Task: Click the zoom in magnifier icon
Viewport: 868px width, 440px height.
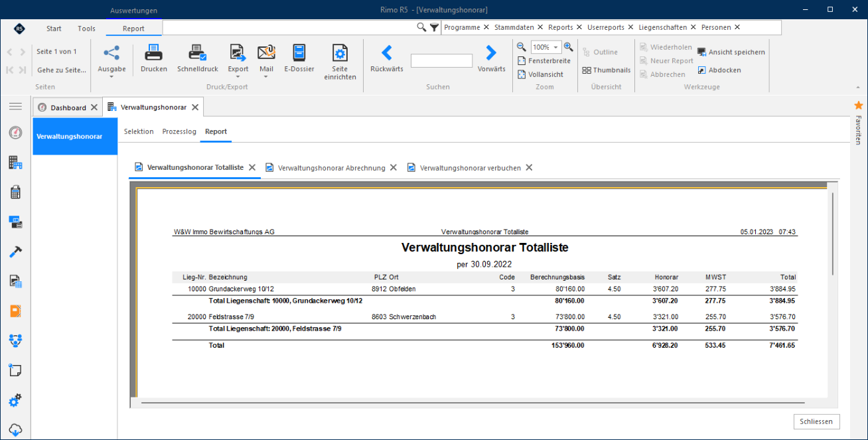Action: [x=569, y=47]
